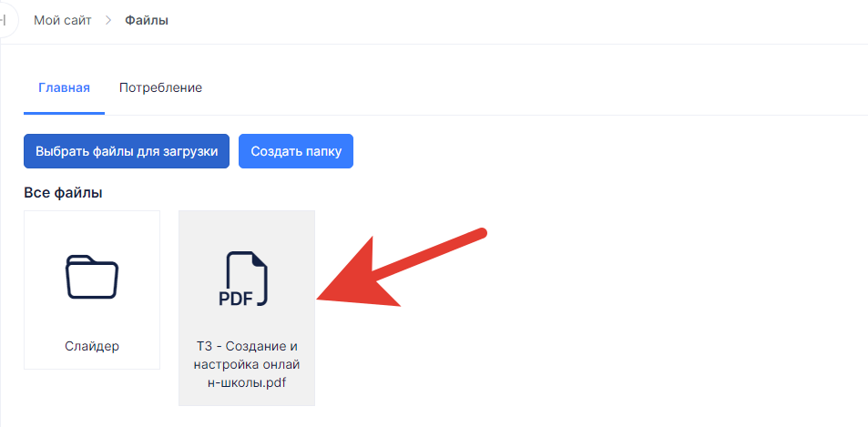This screenshot has height=427, width=868.
Task: Click the Файлы breadcrumb item
Action: (147, 20)
